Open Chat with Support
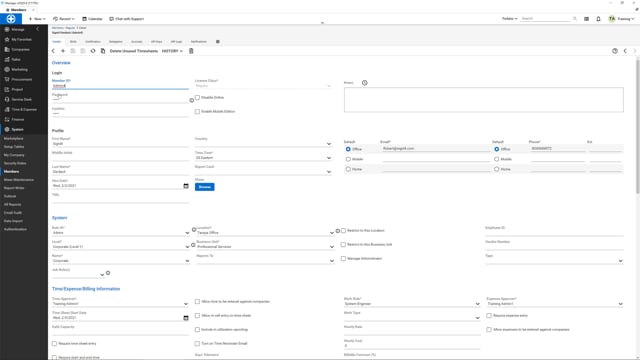The image size is (640, 360). click(127, 19)
